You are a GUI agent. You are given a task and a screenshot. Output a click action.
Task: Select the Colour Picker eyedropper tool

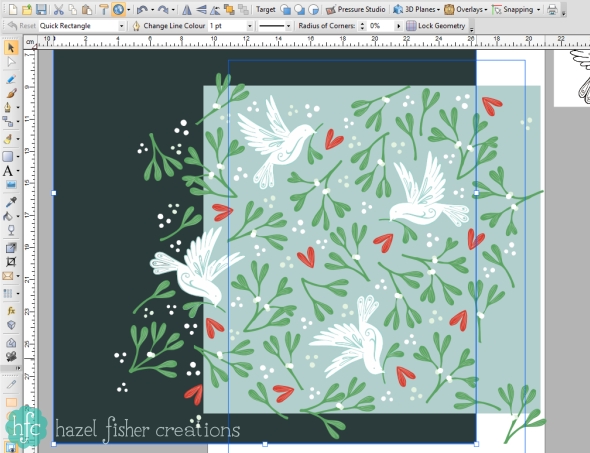click(x=11, y=202)
